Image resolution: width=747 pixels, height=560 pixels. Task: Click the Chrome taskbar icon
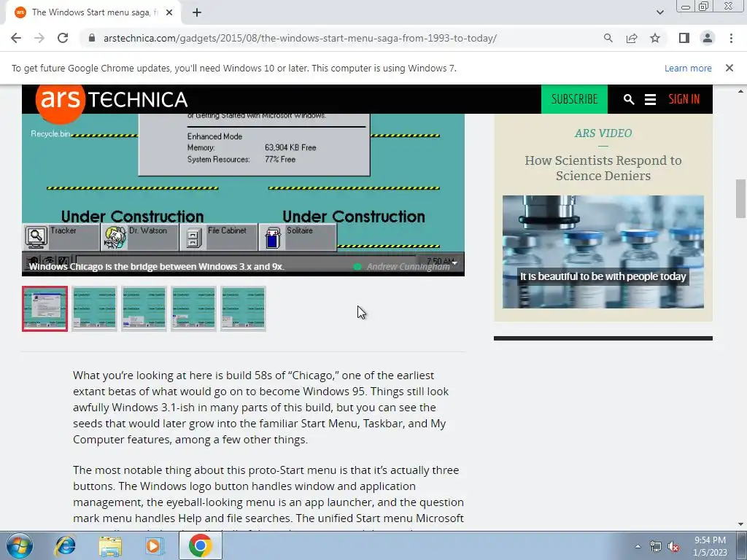(x=200, y=545)
